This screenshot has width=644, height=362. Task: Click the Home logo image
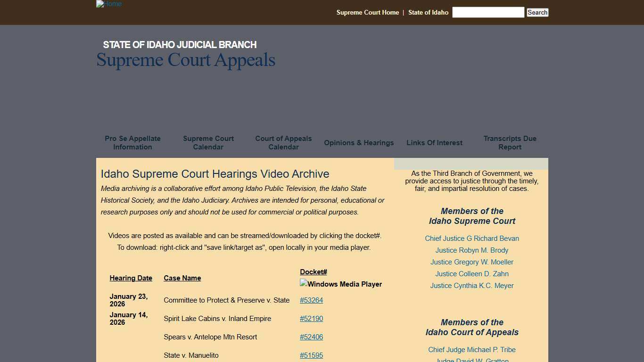108,4
